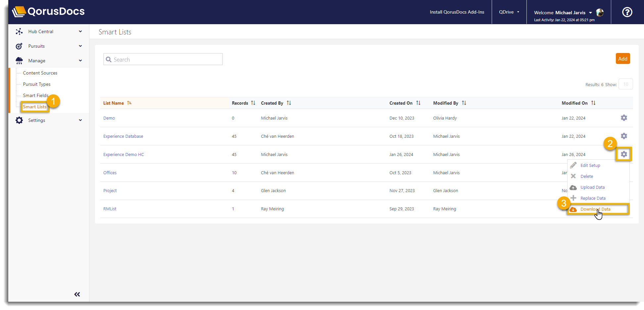Viewport: 644px width, 310px height.
Task: Collapse the sidebar with the double-chevron icon
Action: point(77,294)
